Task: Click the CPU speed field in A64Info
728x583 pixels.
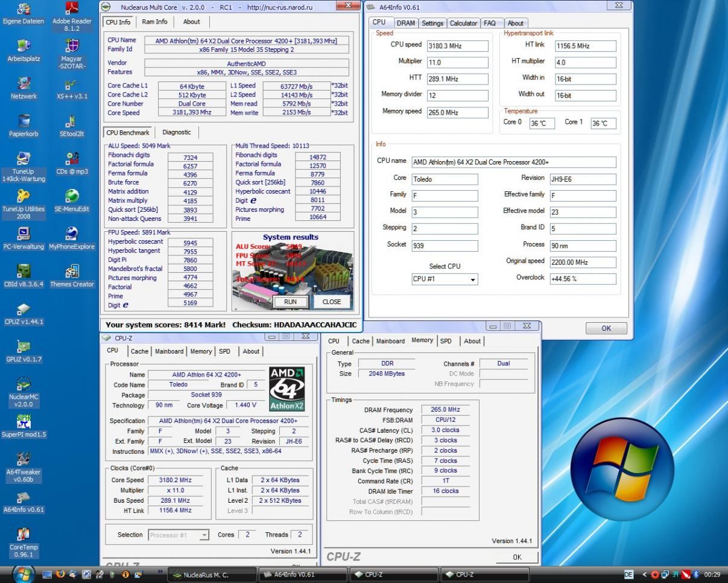Action: 458,46
